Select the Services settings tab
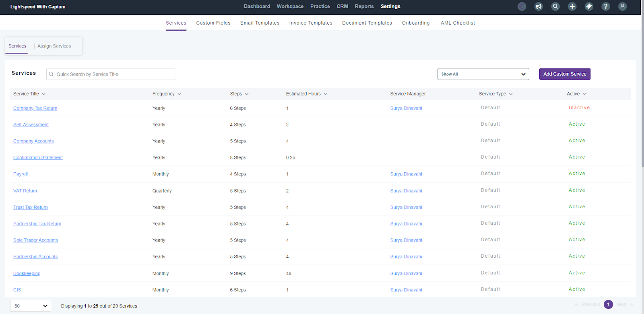 click(x=176, y=23)
